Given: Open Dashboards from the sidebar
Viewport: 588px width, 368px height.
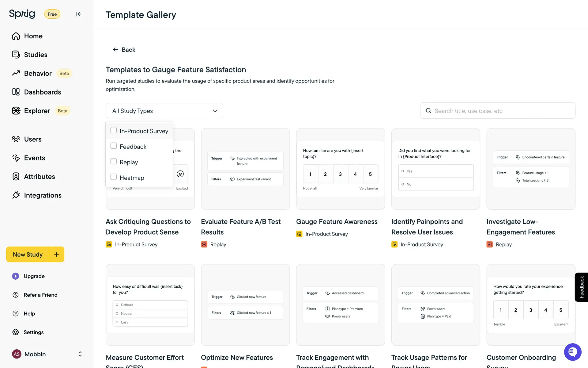Looking at the screenshot, I should (x=42, y=92).
